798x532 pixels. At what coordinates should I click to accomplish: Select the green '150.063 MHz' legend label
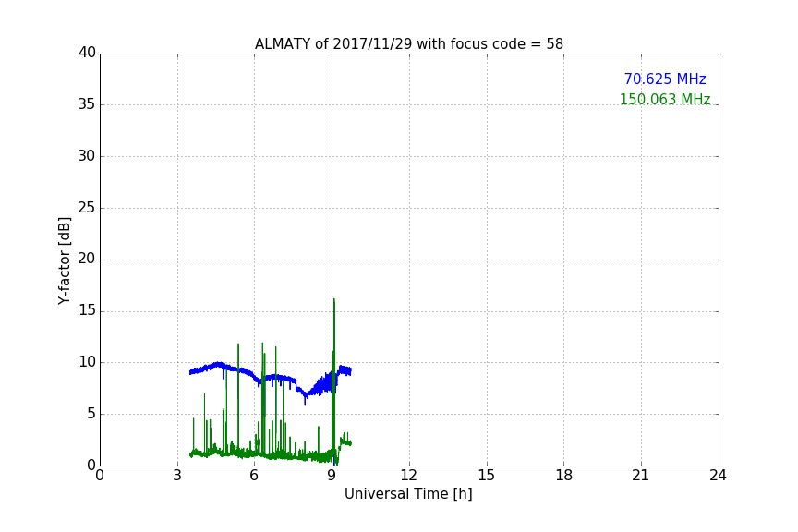pos(665,99)
